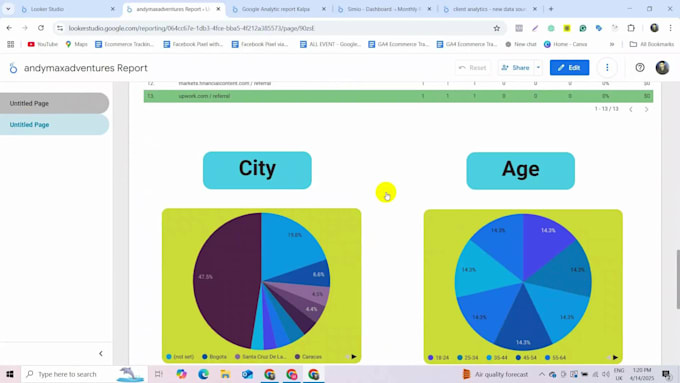This screenshot has width=680, height=383.
Task: Click the upwork.com / referral table row
Action: (398, 96)
